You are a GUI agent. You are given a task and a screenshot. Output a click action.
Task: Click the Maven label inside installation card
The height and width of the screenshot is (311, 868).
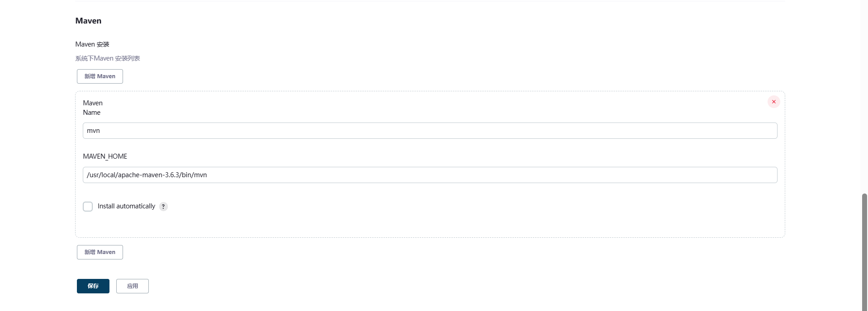pyautogui.click(x=93, y=103)
